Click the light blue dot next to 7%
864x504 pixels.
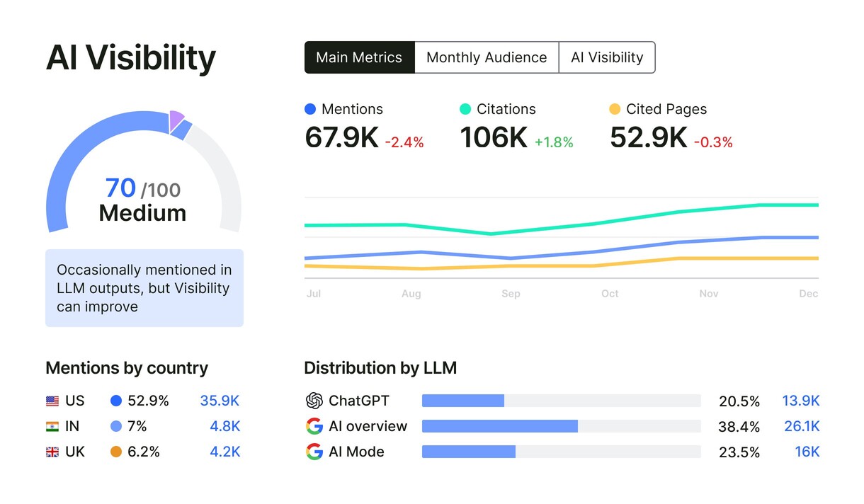click(116, 426)
